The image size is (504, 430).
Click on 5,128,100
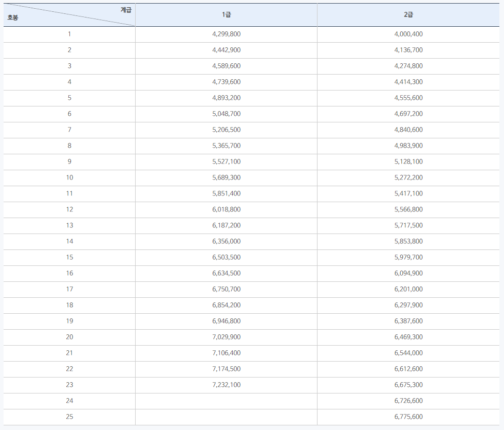coord(408,162)
